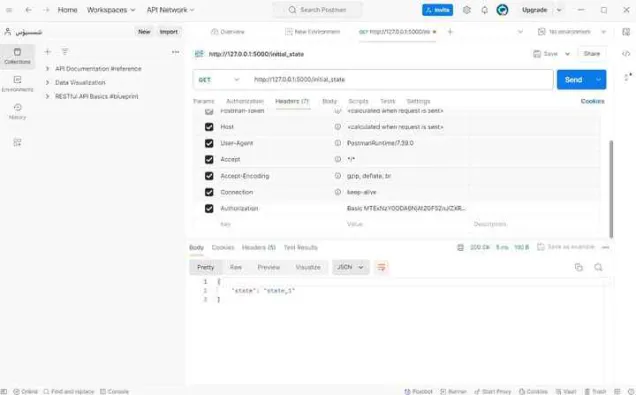Open the History sidebar icon

tap(17, 111)
